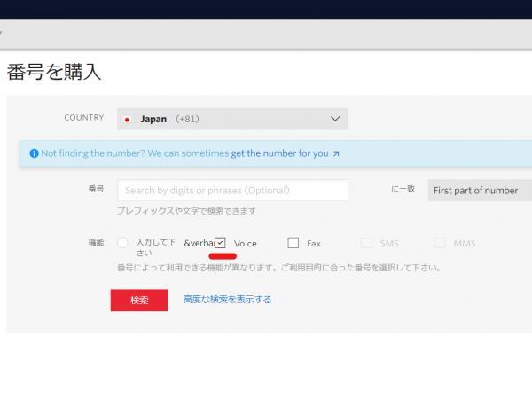The height and width of the screenshot is (399, 532).
Task: Click the Japan flag icon
Action: [x=127, y=120]
